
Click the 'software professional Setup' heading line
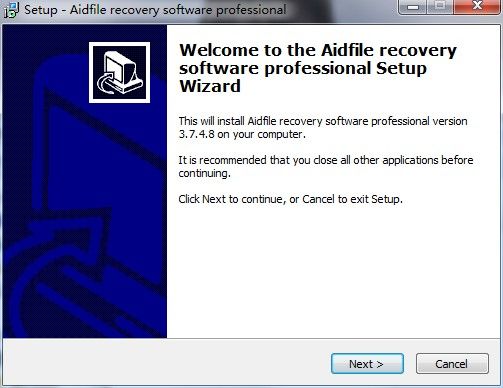point(303,68)
